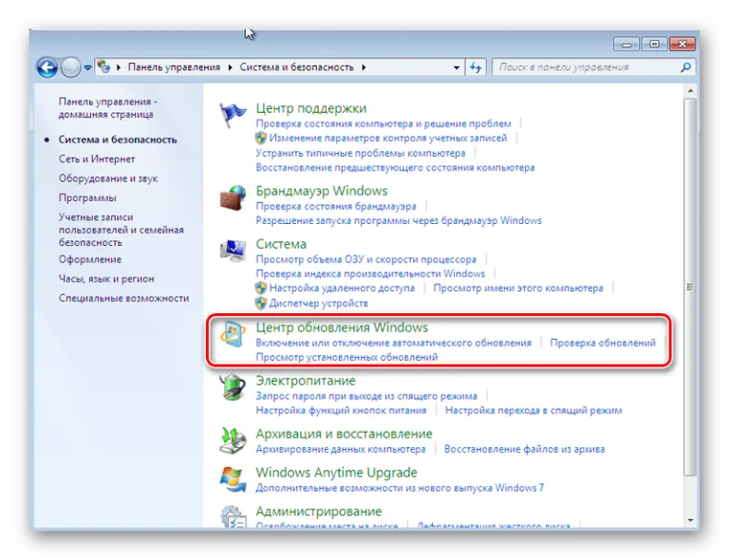Open Часы, язык и регион category
The width and height of the screenshot is (729, 560).
106,279
